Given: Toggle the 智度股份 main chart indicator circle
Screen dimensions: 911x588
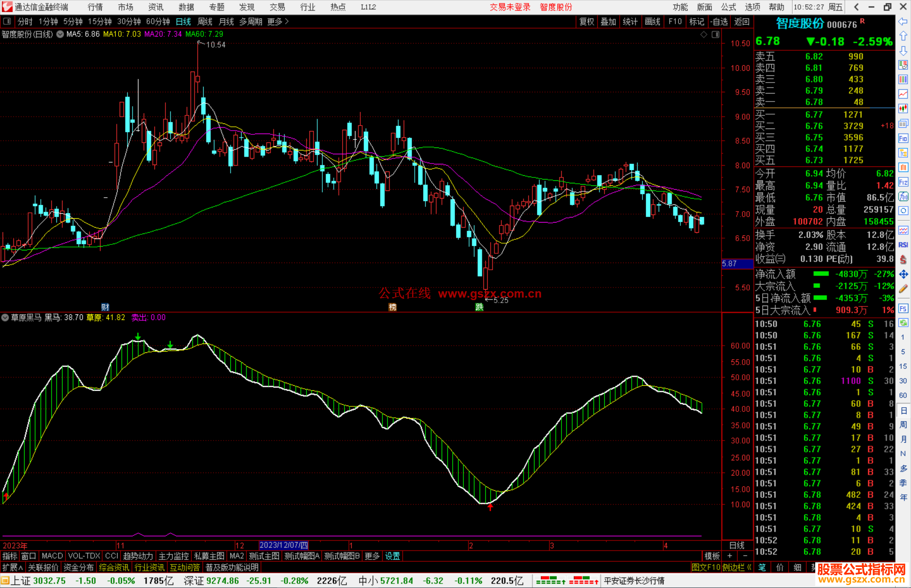Looking at the screenshot, I should [60, 34].
